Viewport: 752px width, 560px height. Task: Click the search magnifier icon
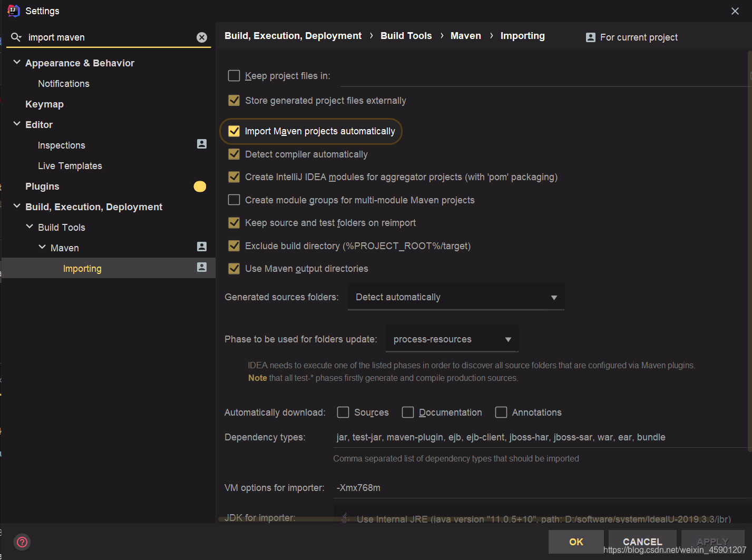tap(16, 37)
